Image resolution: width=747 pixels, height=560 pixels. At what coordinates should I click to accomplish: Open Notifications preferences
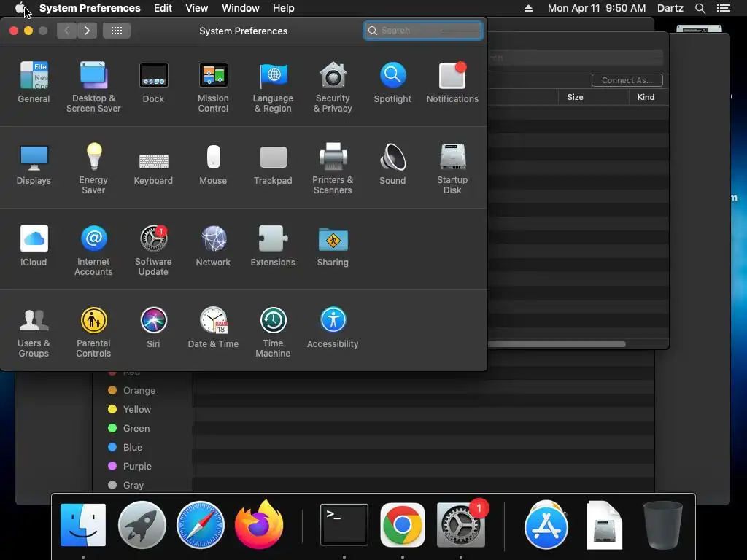452,82
